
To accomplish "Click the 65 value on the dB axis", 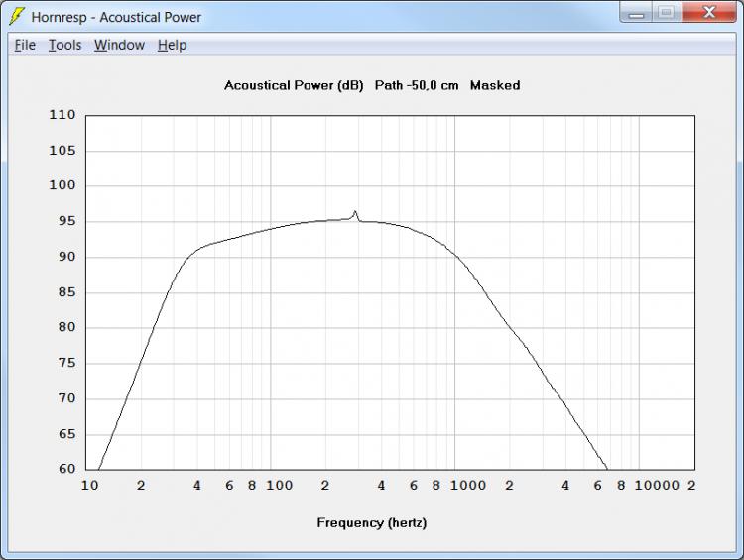I will (66, 434).
